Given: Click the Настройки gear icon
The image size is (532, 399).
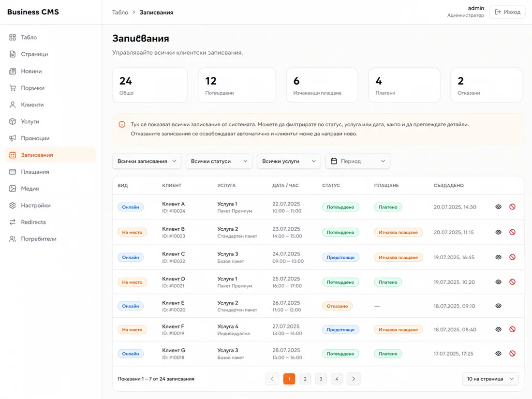Looking at the screenshot, I should coord(13,205).
